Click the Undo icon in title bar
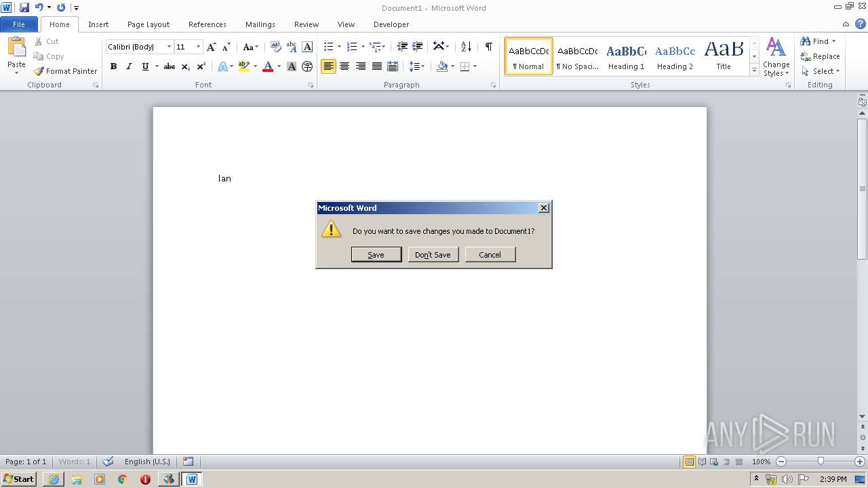This screenshot has width=868, height=488. pyautogui.click(x=39, y=7)
